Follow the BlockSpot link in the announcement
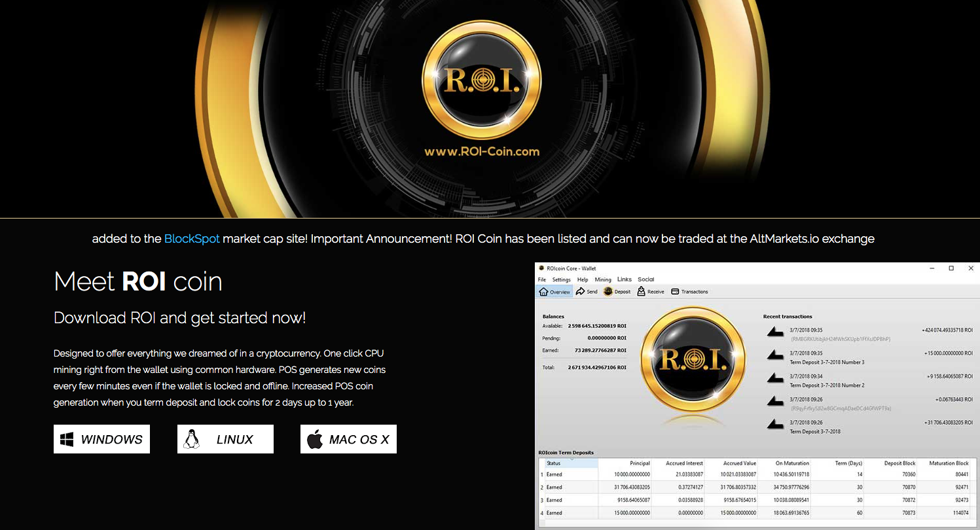This screenshot has width=980, height=530. tap(192, 239)
